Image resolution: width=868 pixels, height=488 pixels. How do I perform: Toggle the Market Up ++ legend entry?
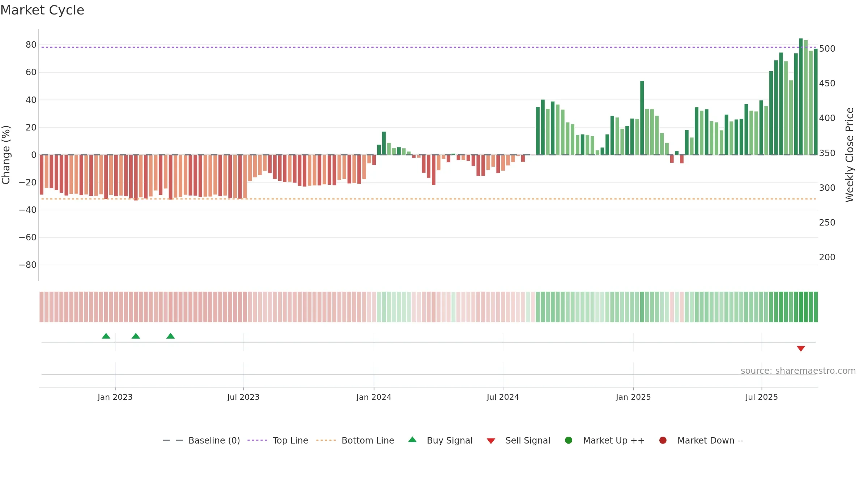point(604,440)
